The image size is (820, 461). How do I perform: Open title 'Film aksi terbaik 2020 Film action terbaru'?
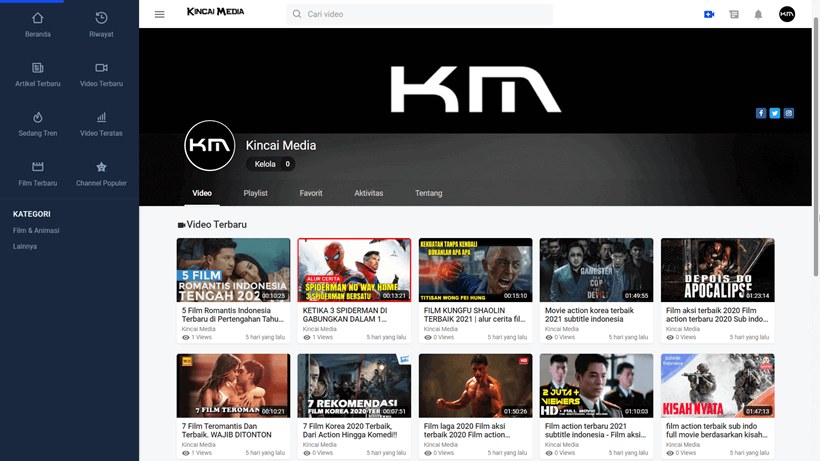click(x=717, y=315)
